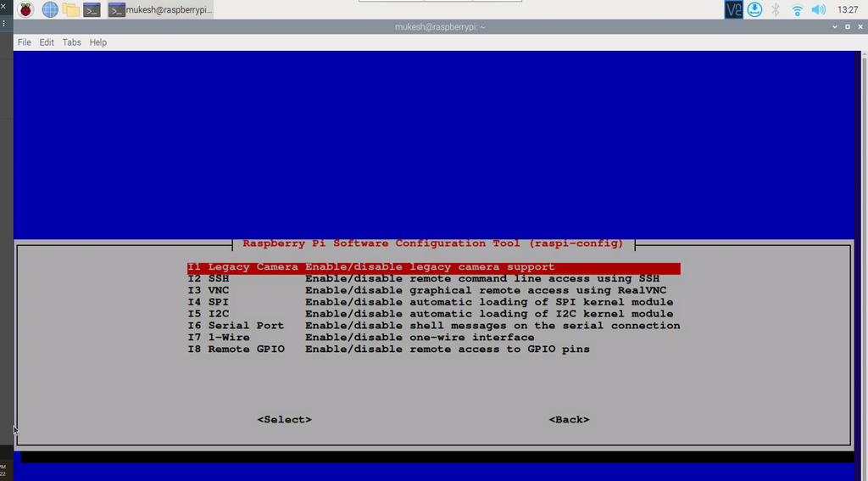This screenshot has height=481, width=868.
Task: Click the <Back> button
Action: pos(569,419)
